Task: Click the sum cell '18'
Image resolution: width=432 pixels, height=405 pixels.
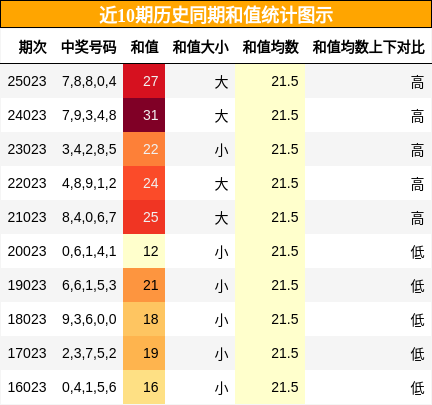Action: [144, 319]
